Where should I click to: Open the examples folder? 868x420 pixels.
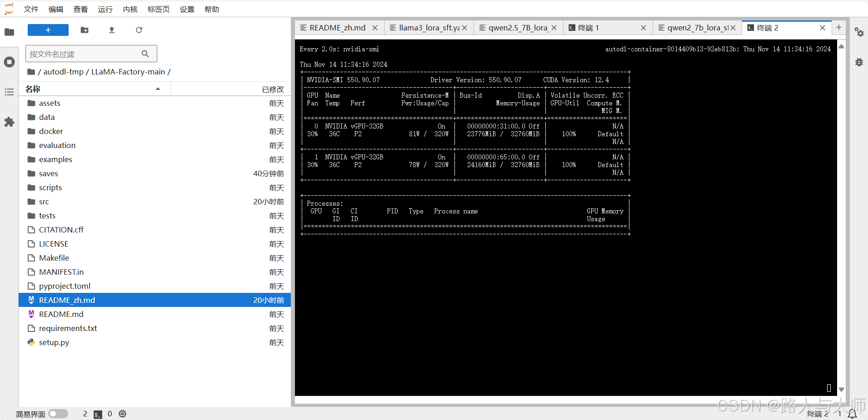(x=155, y=159)
